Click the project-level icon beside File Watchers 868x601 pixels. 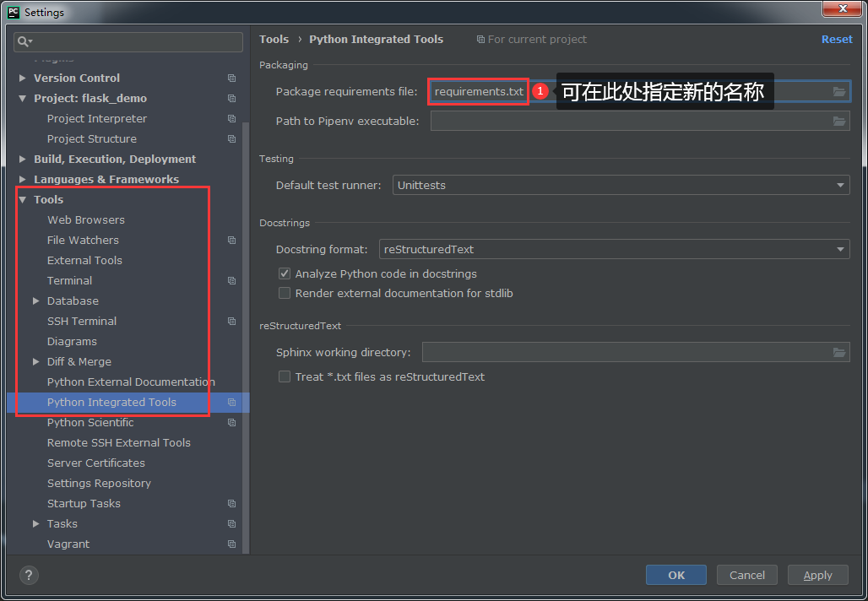pos(232,241)
